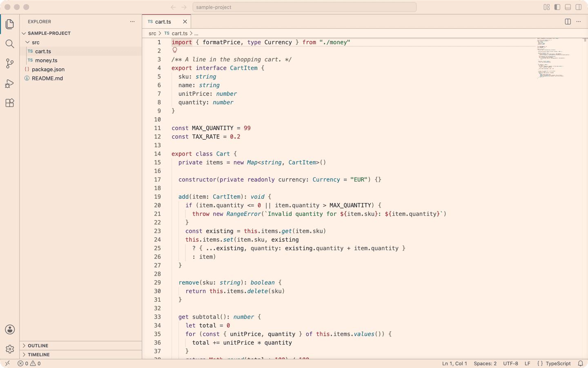
Task: Open the Search view in activity bar
Action: point(10,44)
